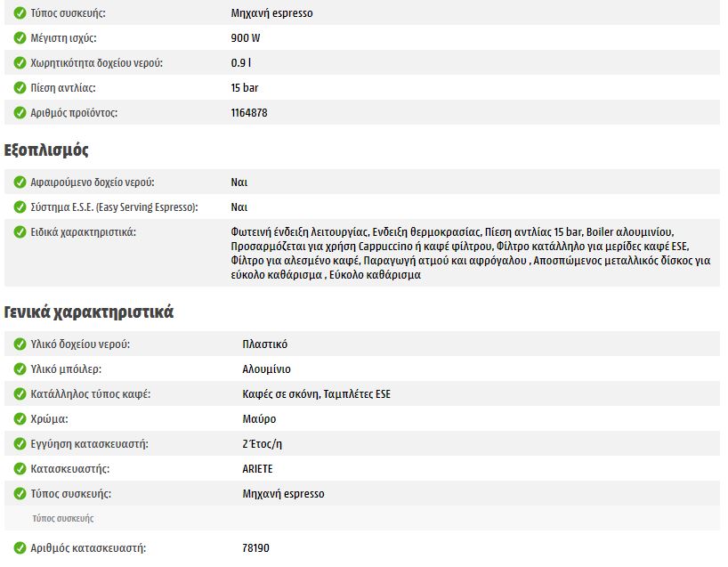Click the checkmark beside Εγγύηση κατασκευαστή
The height and width of the screenshot is (567, 728).
coord(20,444)
